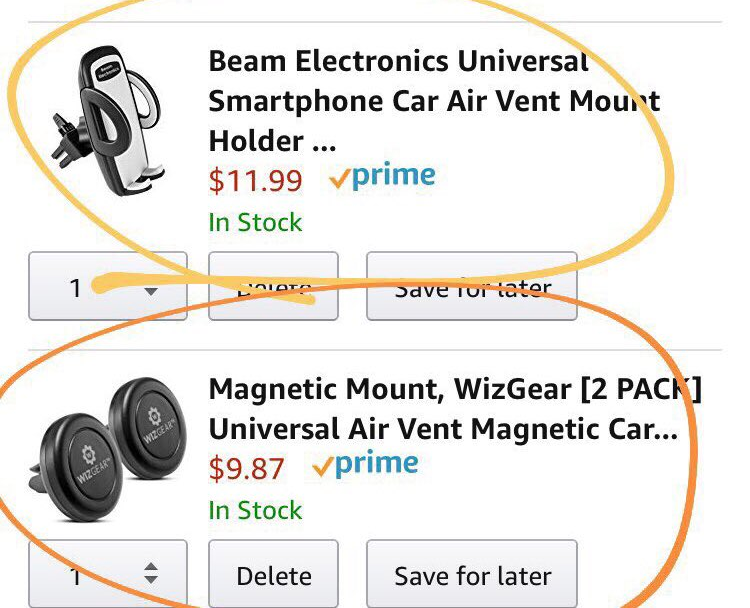Click the $9.87 price of the WizGear mount
This screenshot has width=750, height=608.
(x=246, y=468)
